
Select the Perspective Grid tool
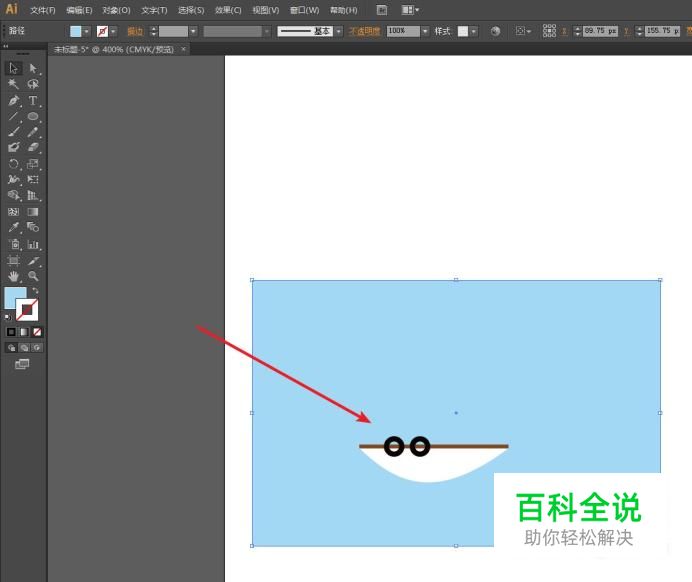coord(33,195)
